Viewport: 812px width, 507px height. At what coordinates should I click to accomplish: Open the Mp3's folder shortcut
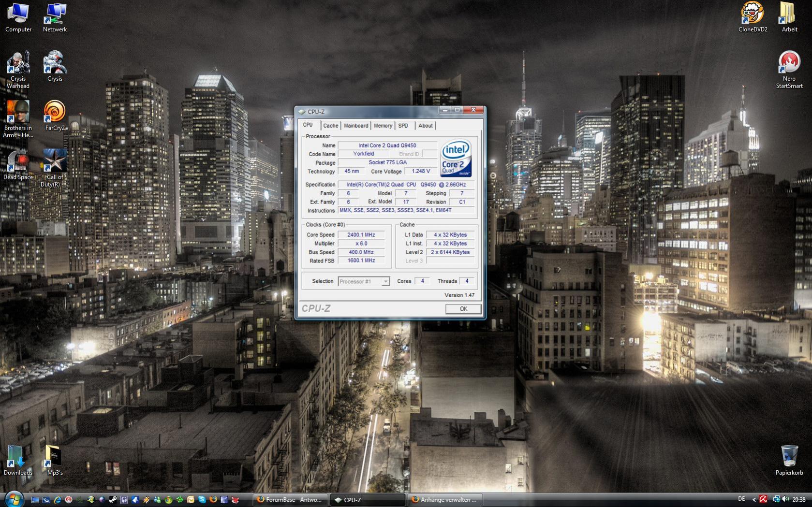pos(55,460)
